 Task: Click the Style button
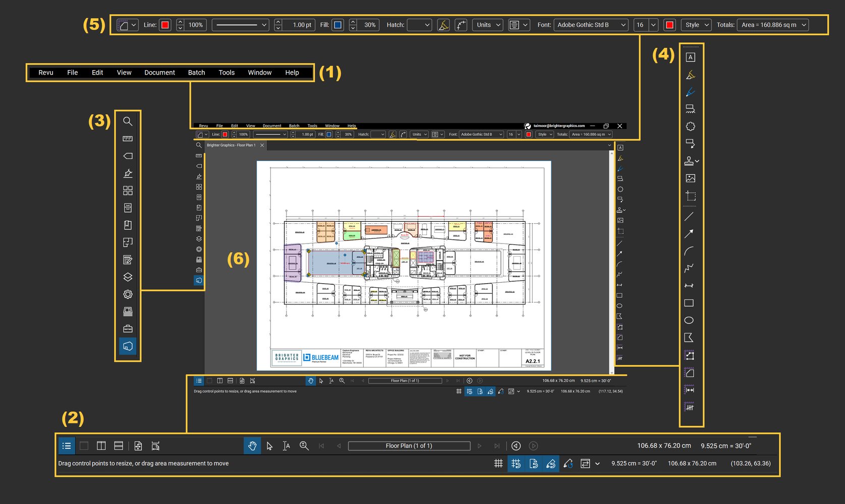coord(696,24)
